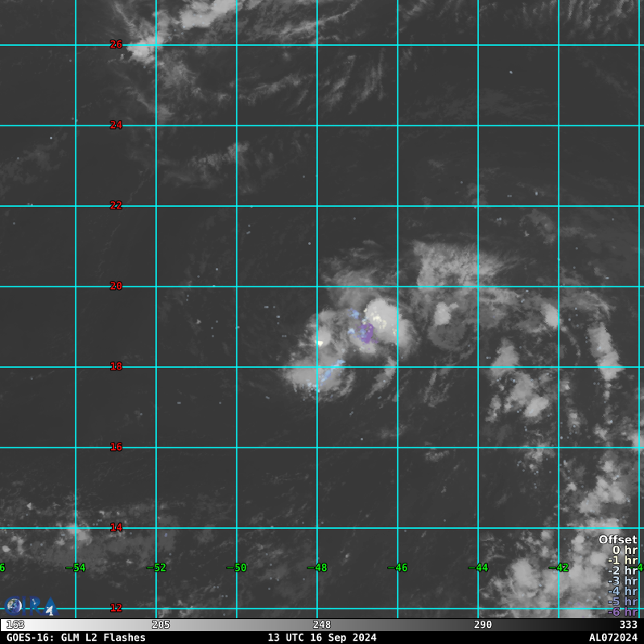Select the latitude label 20

coord(116,286)
